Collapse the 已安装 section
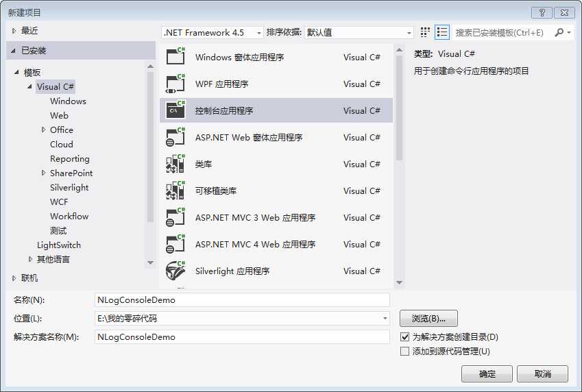 pos(14,51)
